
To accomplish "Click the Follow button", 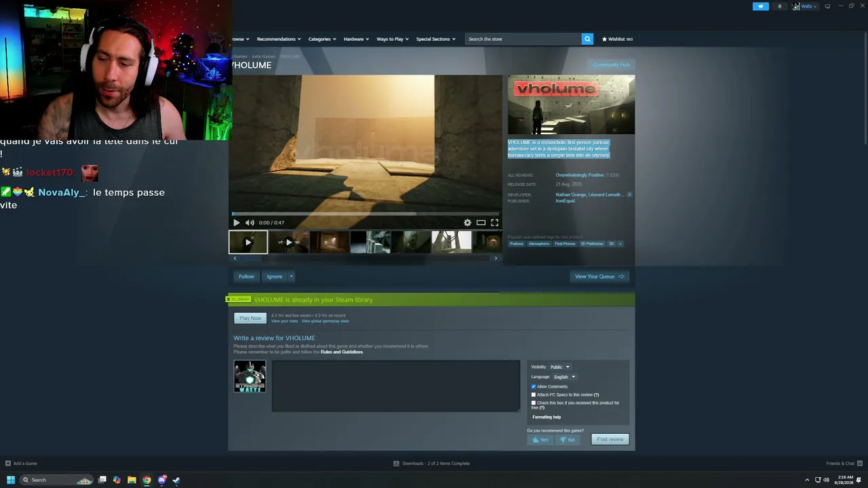I will [x=246, y=277].
